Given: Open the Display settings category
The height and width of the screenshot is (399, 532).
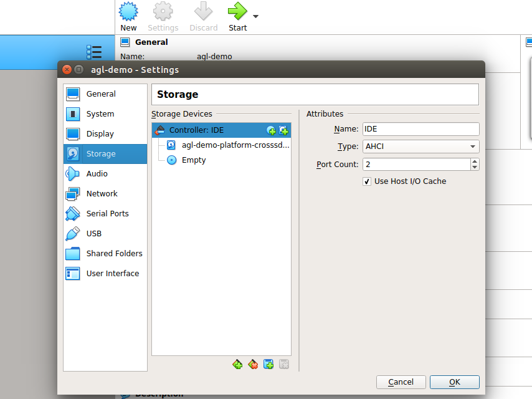Looking at the screenshot, I should [x=105, y=134].
